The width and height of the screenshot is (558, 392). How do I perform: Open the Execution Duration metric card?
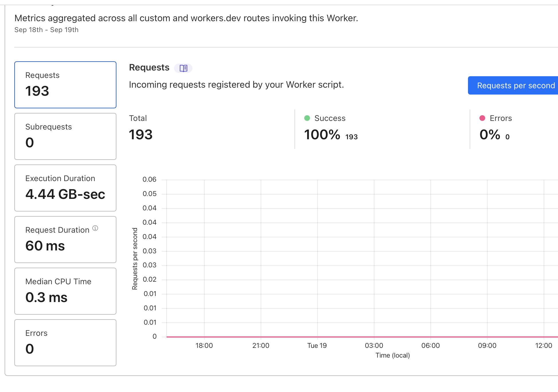point(65,188)
